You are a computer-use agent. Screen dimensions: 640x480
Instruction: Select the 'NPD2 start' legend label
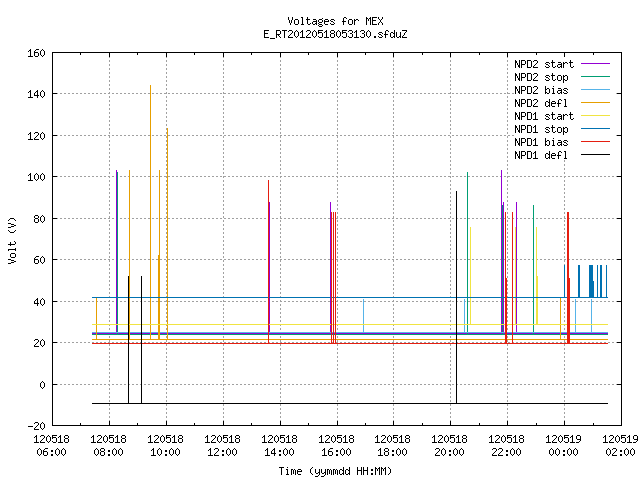tap(544, 64)
